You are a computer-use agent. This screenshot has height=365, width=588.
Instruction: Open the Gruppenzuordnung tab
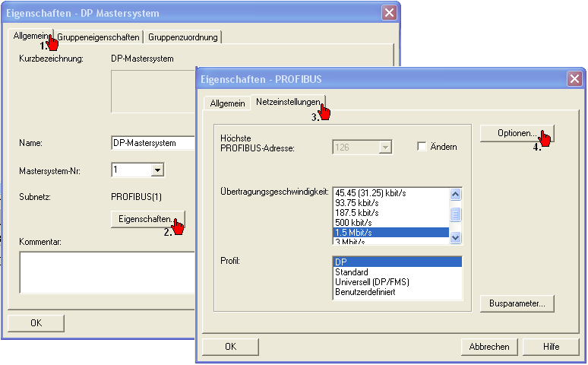(183, 37)
